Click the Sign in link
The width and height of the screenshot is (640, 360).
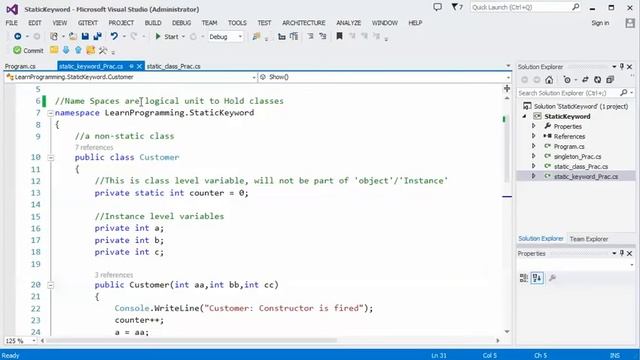600,23
